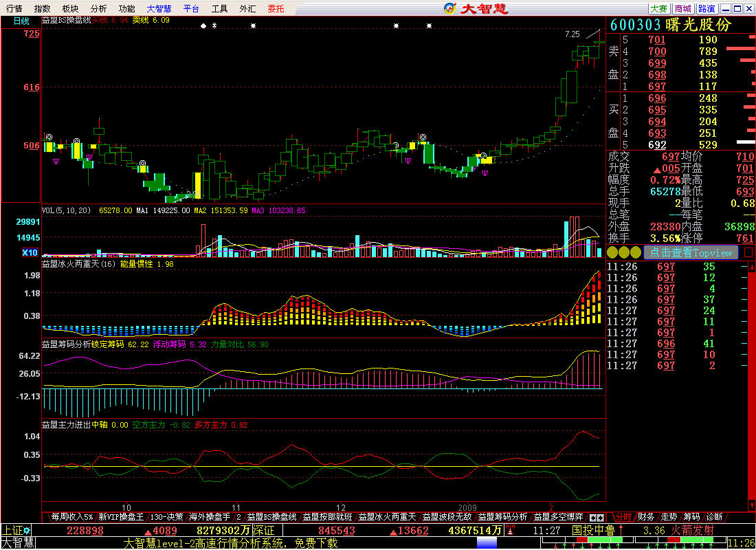Click right arrow to shift indicator tabs
This screenshot has height=550, width=756.
(x=601, y=518)
